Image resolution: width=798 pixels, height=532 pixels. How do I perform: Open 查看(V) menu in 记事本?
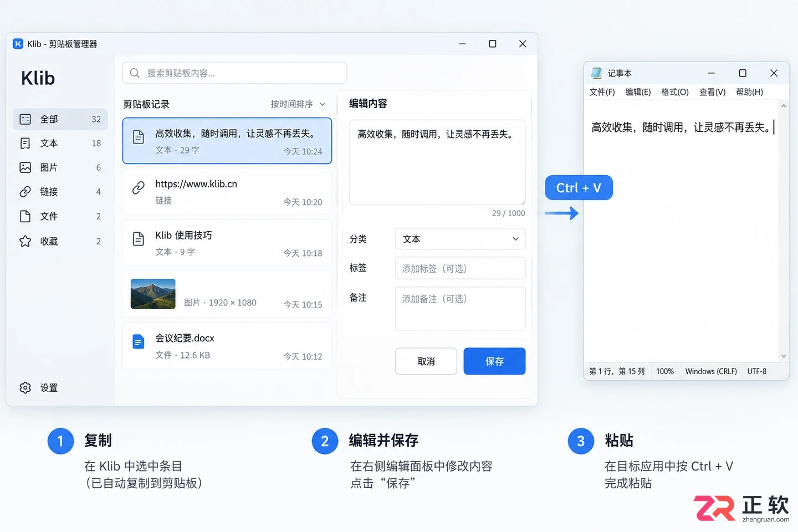(712, 92)
